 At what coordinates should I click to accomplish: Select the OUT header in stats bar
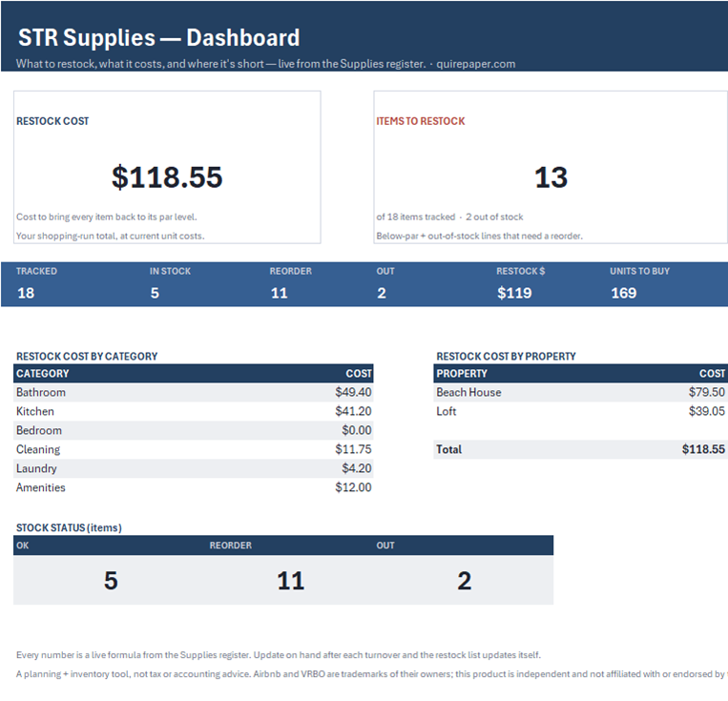(x=385, y=271)
